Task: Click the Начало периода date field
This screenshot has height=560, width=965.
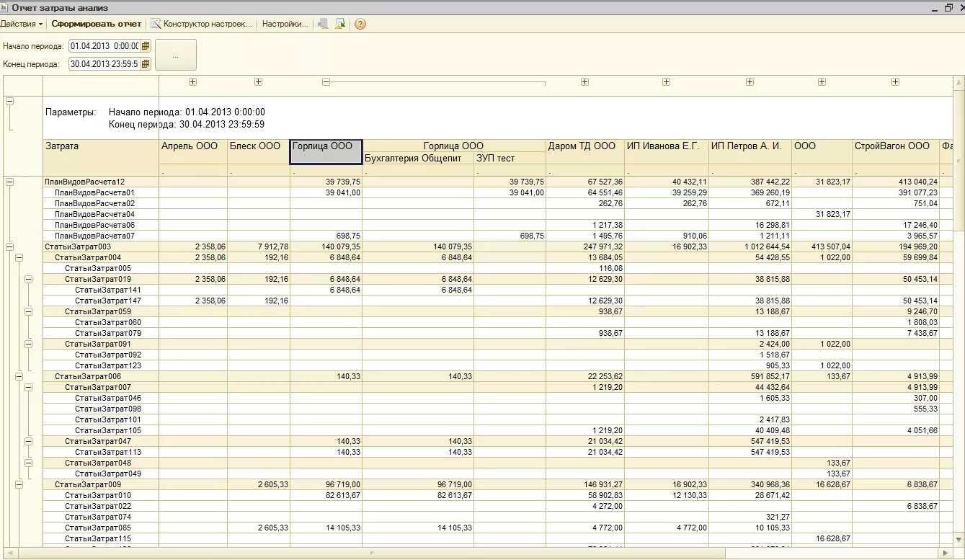Action: [x=104, y=45]
